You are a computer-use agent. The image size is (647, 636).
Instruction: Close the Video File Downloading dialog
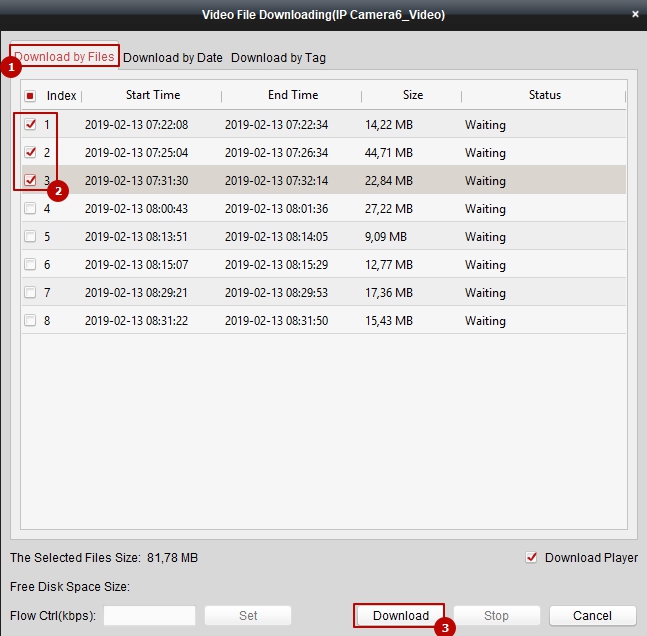pyautogui.click(x=635, y=14)
